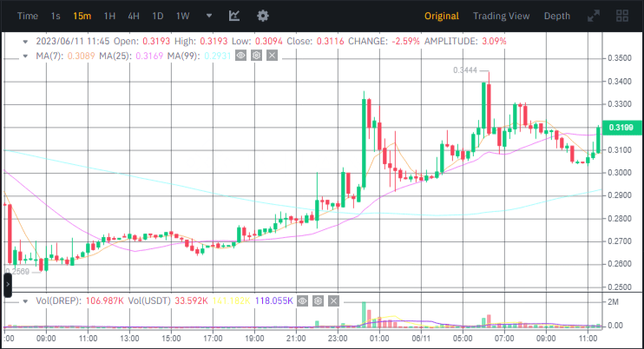
Task: Open the Depth chart view
Action: click(x=557, y=16)
